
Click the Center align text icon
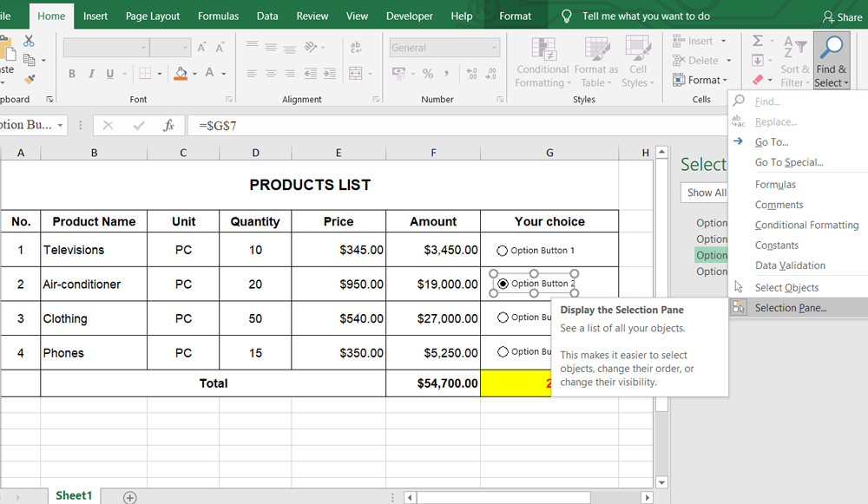(x=271, y=73)
